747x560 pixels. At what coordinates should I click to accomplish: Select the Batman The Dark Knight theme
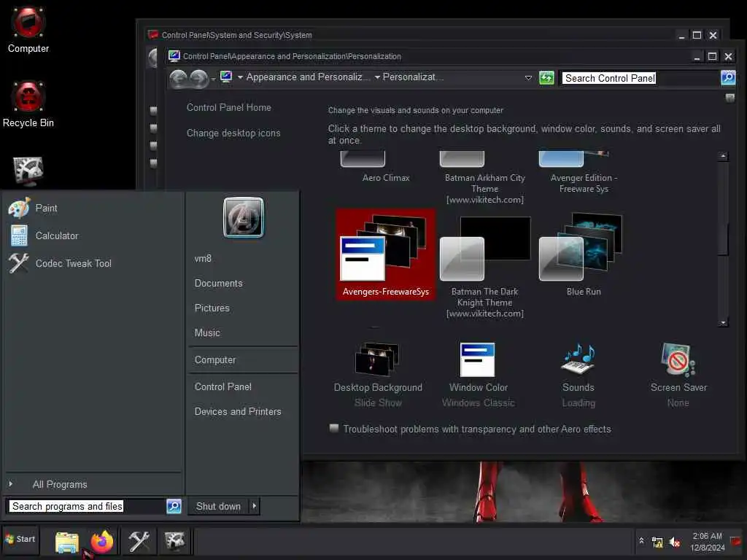click(484, 267)
